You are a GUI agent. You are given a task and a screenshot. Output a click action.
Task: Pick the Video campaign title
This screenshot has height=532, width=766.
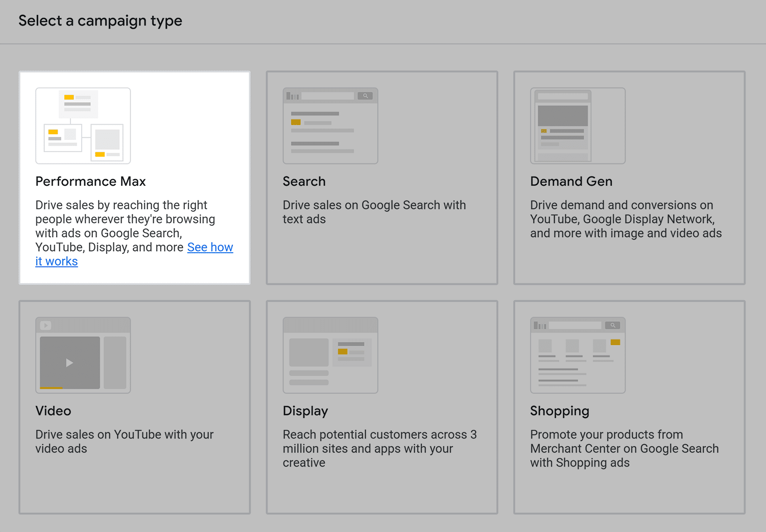(53, 411)
